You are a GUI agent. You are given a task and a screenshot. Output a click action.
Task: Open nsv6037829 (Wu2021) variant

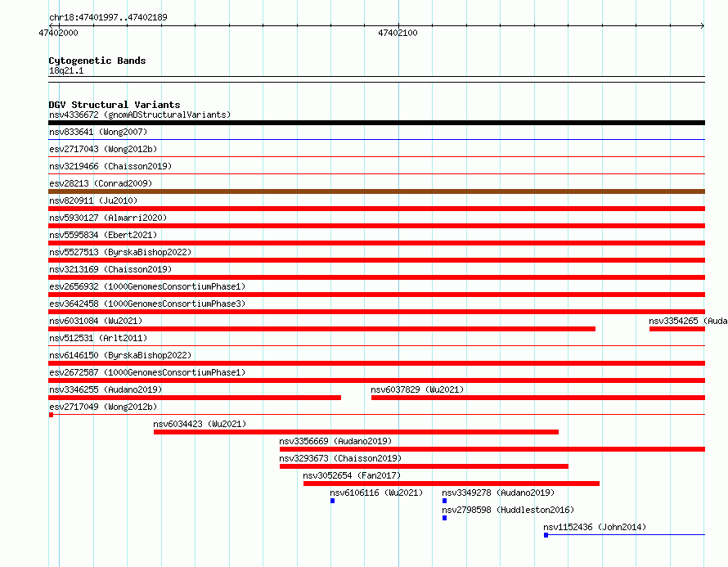417,389
